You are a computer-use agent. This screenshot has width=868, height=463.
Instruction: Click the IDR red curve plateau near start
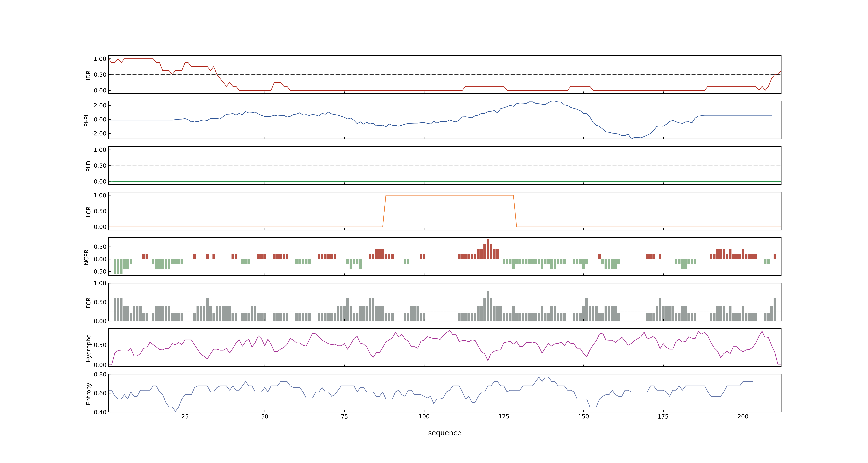[139, 59]
